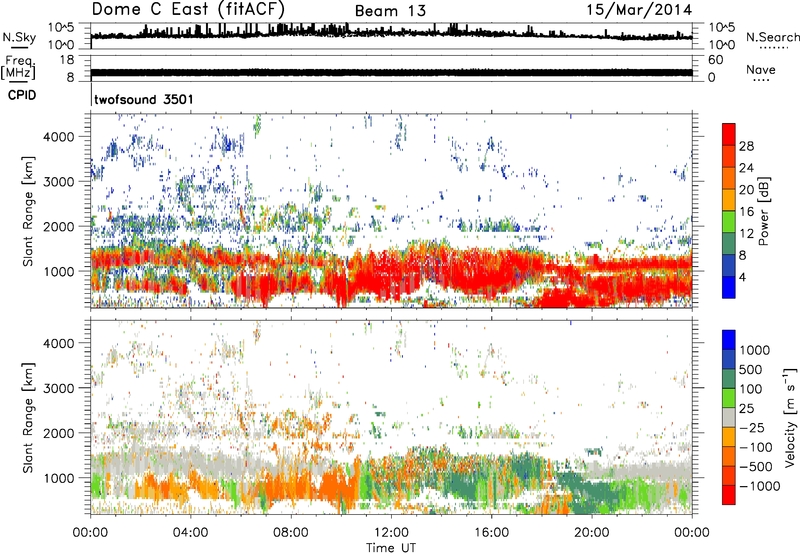Click the sky noise line plot
This screenshot has height=554, width=800.
[391, 36]
